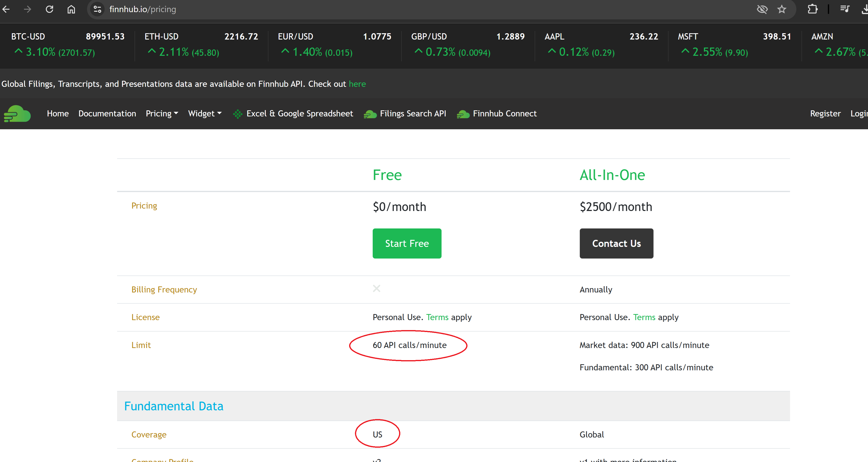This screenshot has height=462, width=868.
Task: Click the Pricing row label
Action: 144,206
